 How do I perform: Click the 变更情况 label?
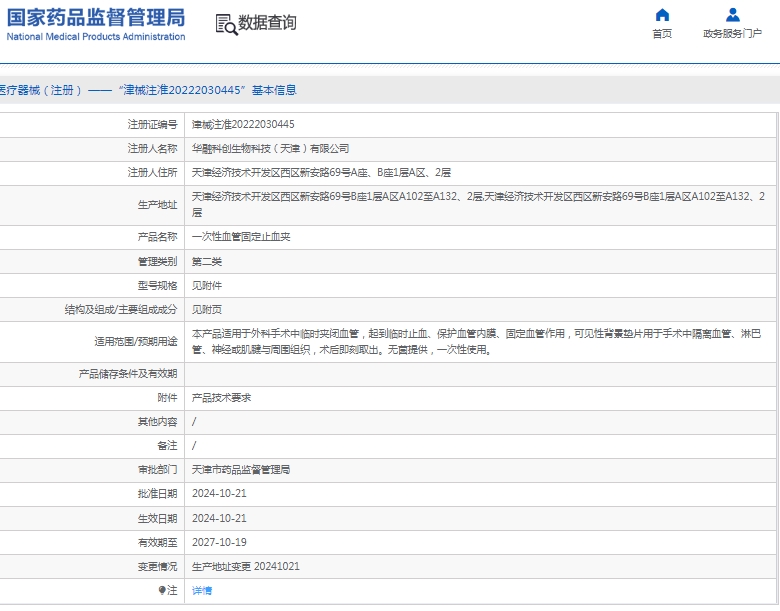point(157,566)
